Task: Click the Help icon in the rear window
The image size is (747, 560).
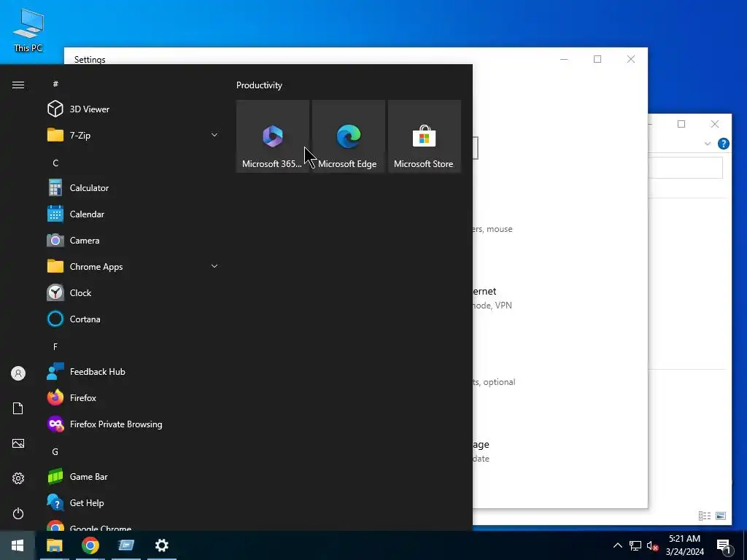Action: click(x=723, y=144)
